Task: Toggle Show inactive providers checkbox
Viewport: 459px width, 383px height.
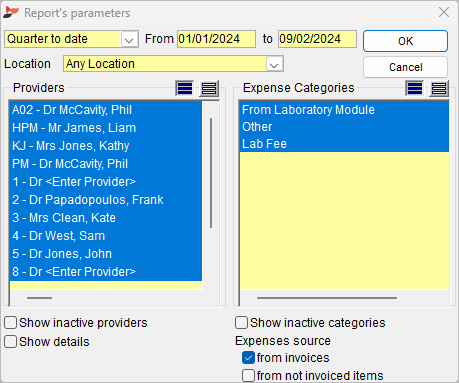Action: (10, 323)
